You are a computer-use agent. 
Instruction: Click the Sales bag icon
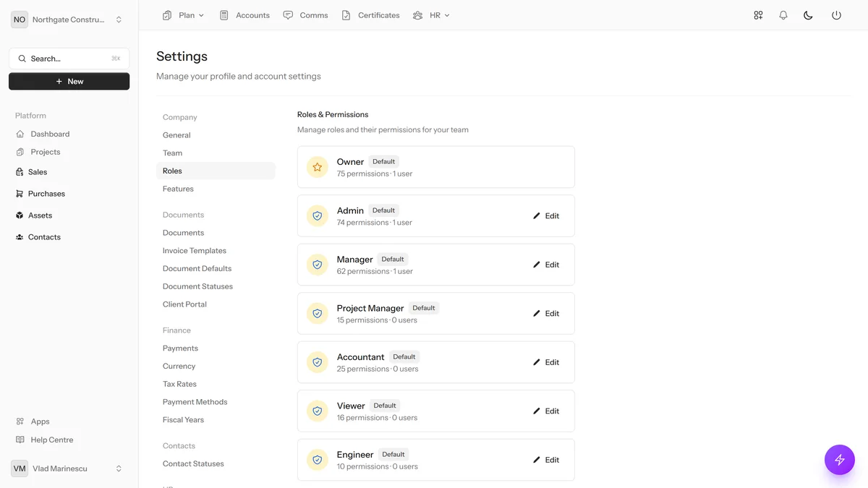pyautogui.click(x=20, y=172)
